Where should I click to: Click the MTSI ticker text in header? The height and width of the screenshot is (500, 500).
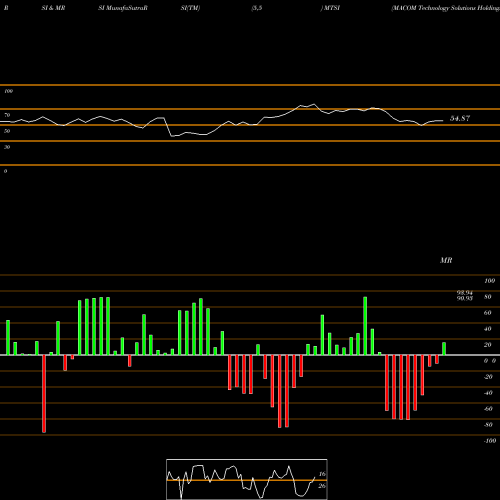(332, 8)
